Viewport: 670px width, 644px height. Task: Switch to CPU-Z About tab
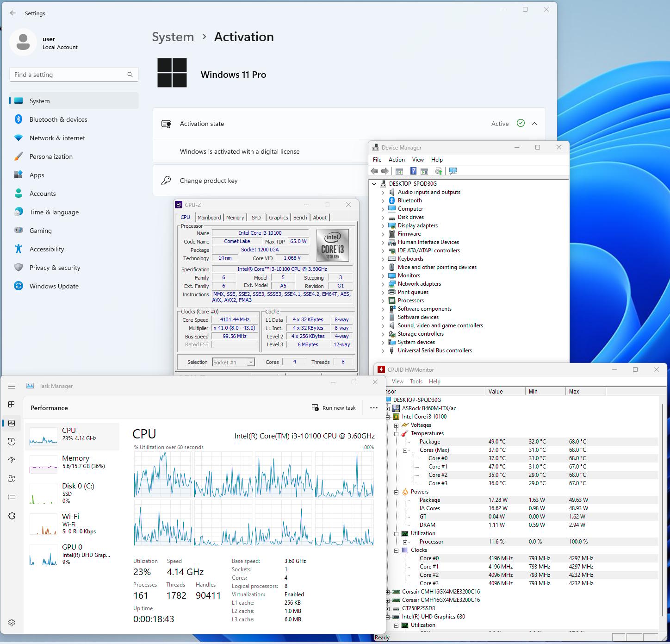320,218
